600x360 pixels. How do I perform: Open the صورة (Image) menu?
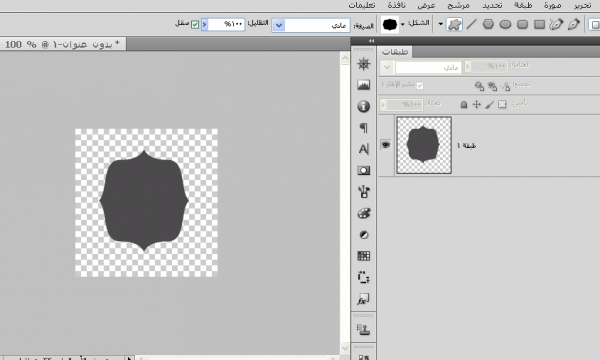[x=553, y=5]
